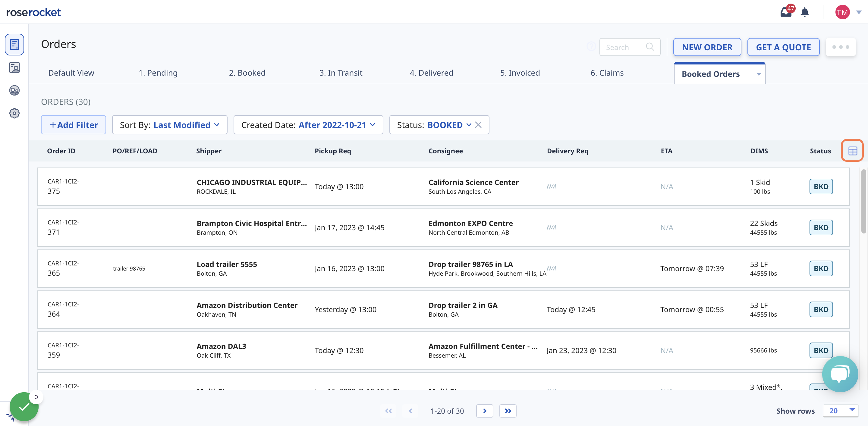Open the column layout table icon
The height and width of the screenshot is (426, 868).
coord(853,151)
